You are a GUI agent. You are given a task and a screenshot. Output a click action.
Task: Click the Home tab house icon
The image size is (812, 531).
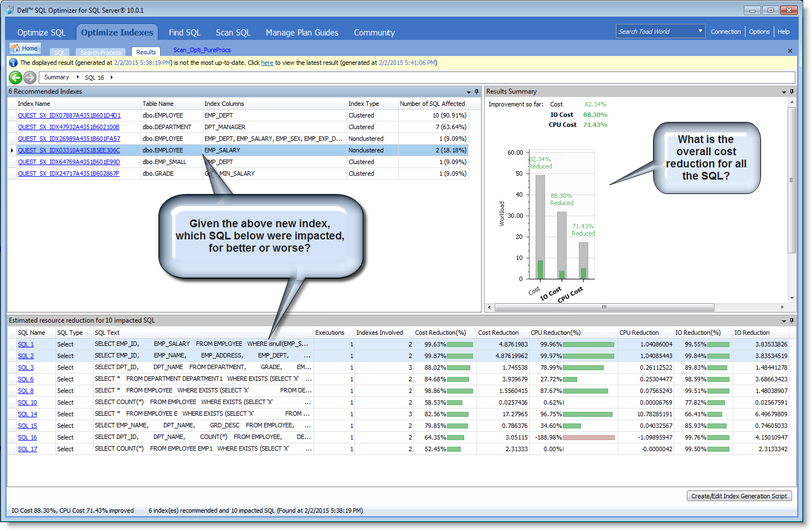[16, 48]
